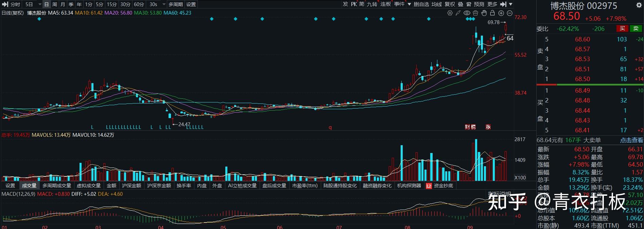Image resolution: width=644 pixels, height=229 pixels.
Task: Select the hand pan tool icon
Action: [x=484, y=13]
